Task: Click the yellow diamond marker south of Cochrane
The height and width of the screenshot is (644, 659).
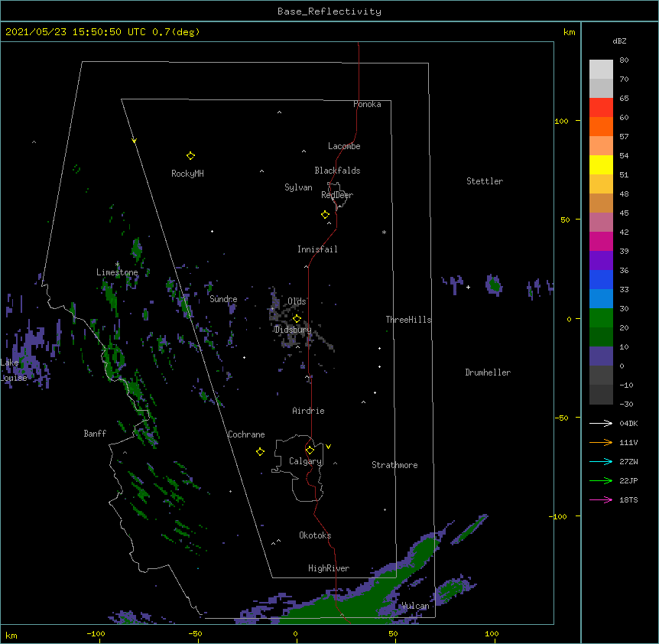Action: click(260, 452)
